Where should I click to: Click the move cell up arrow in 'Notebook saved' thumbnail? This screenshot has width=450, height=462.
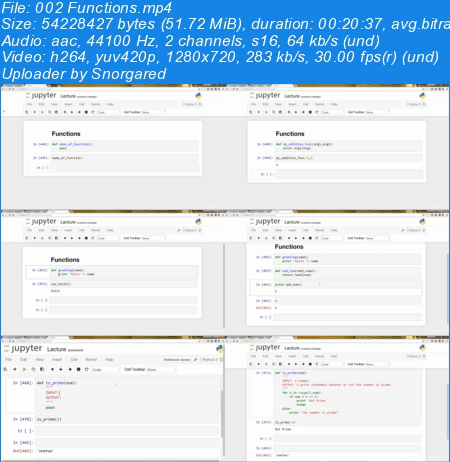pyautogui.click(x=52, y=369)
